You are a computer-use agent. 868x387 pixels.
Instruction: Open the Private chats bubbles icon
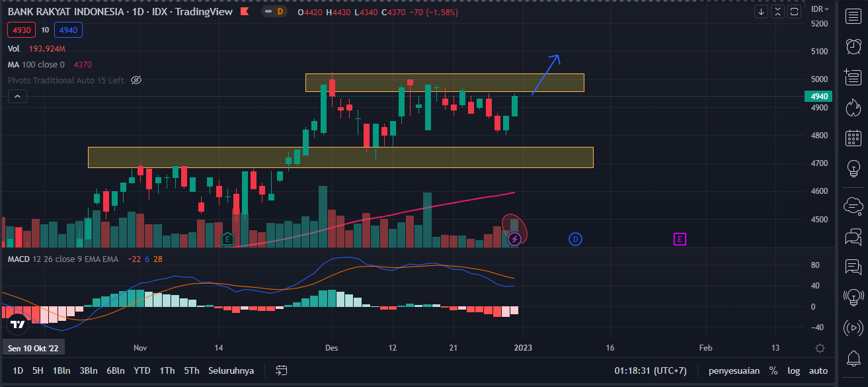(853, 236)
